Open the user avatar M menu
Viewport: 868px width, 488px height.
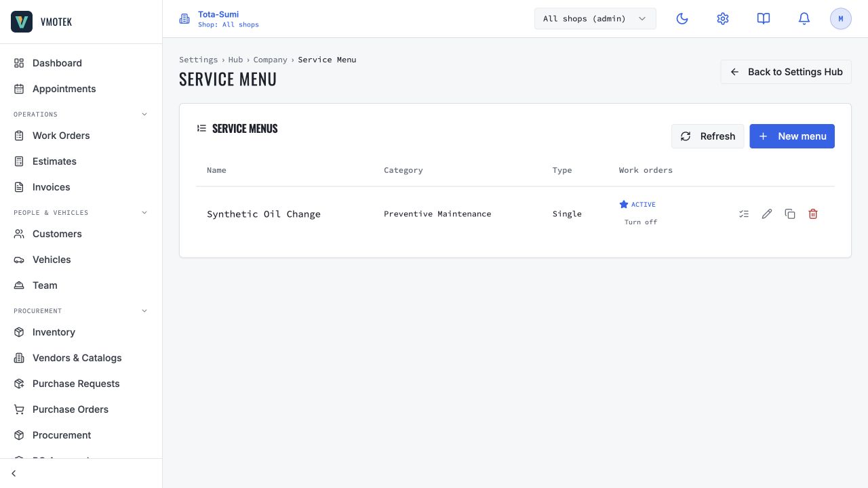tap(841, 19)
